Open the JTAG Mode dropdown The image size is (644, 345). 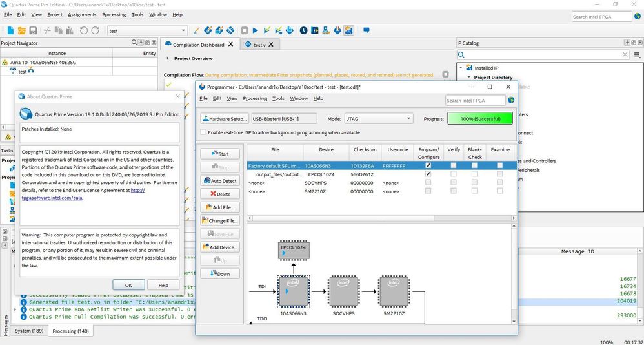click(379, 119)
